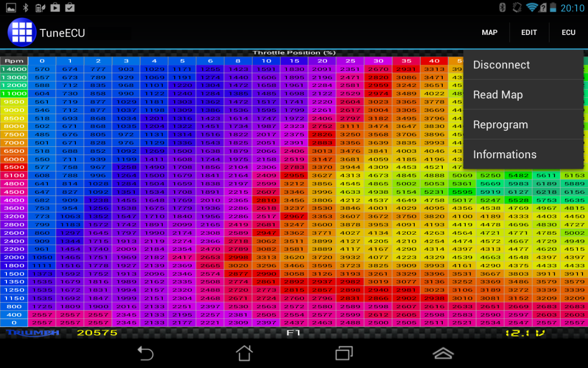Tap the Android back navigation icon
This screenshot has height=368, width=588.
point(145,354)
